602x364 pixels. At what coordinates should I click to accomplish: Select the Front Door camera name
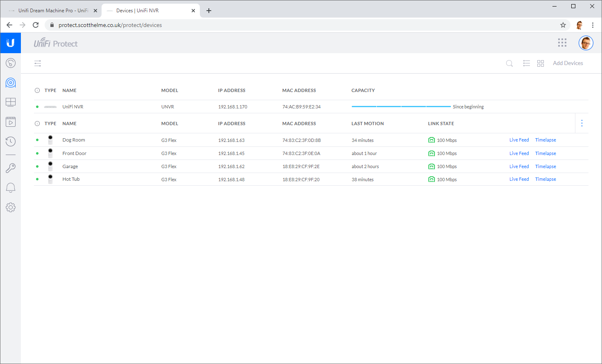point(75,153)
